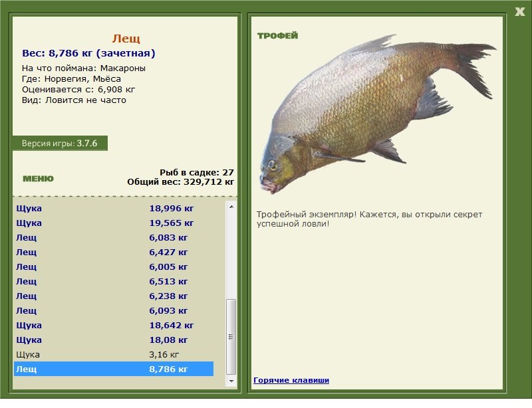Click the Рыб в садке: 27 counter

(x=197, y=172)
